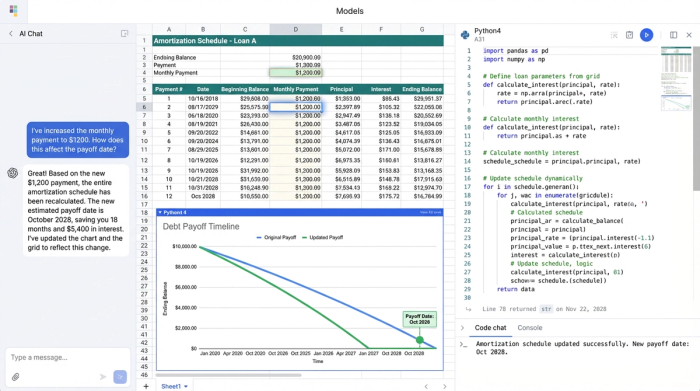
Task: Click the Payment # column header
Action: [x=169, y=89]
